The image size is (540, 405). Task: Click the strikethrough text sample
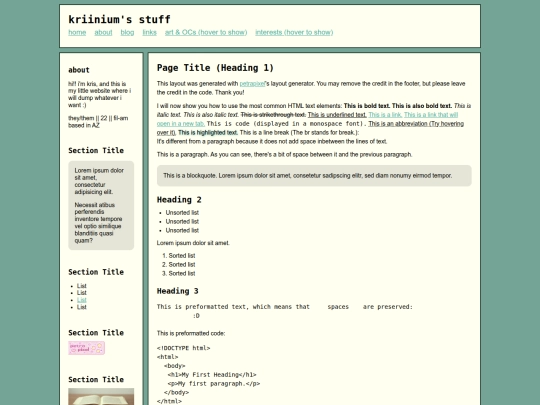[273, 115]
